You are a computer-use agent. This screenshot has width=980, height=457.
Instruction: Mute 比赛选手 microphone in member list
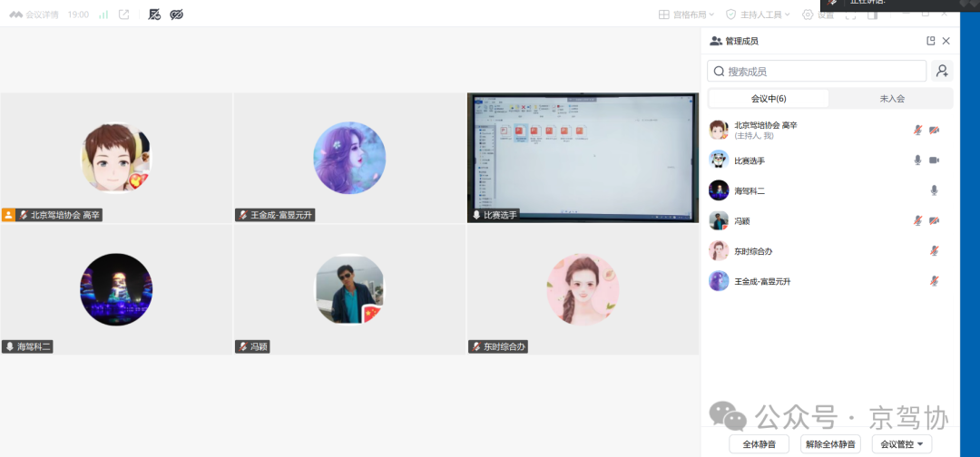pyautogui.click(x=917, y=160)
